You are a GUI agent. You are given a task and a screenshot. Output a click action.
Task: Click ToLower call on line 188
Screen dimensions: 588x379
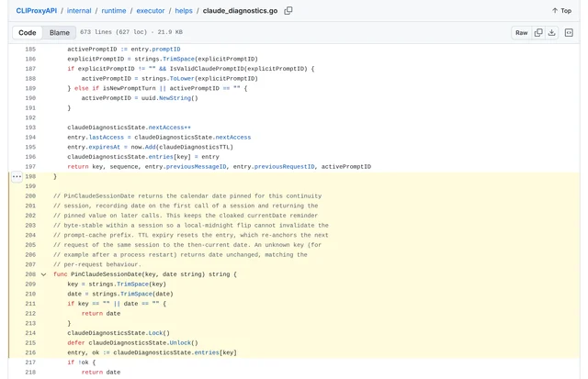pos(182,79)
